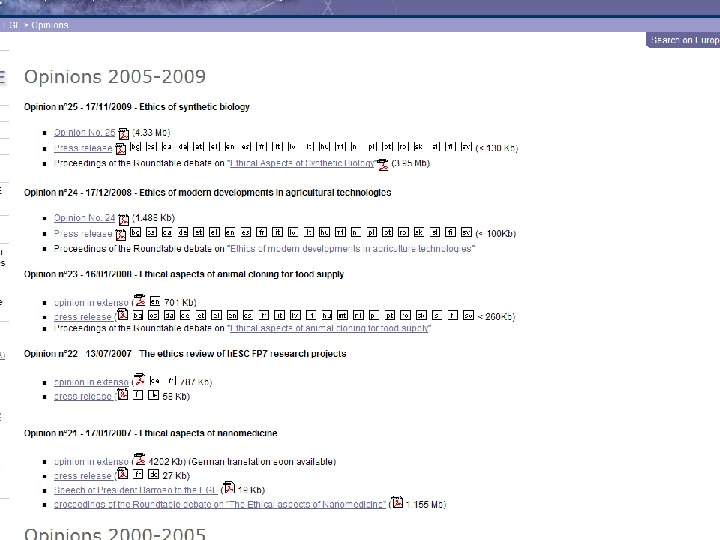The height and width of the screenshot is (540, 720).
Task: Open the 'Opinion No. 25' link
Action: tap(84, 133)
